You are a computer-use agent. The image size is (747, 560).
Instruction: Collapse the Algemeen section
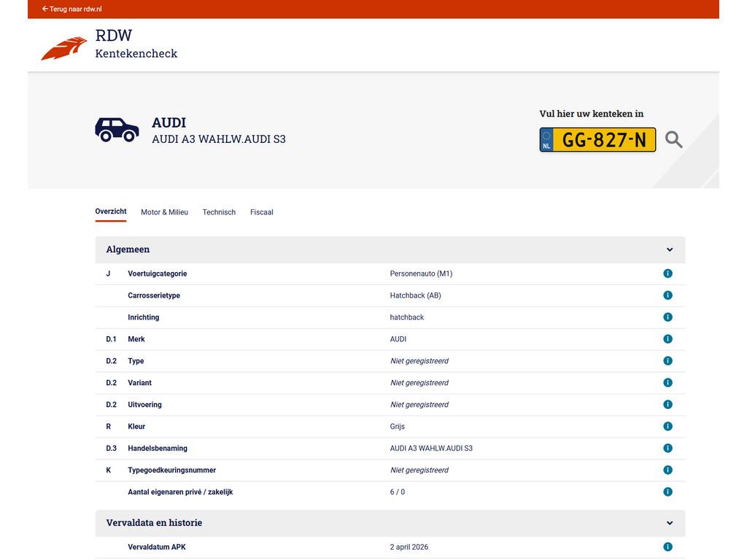point(669,250)
